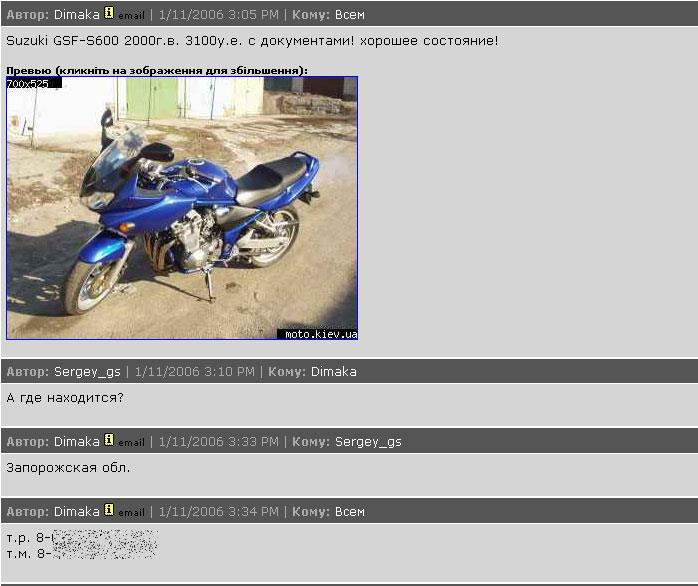This screenshot has height=586, width=698.
Task: Click the info icon in the 3:05 PM post
Action: click(x=109, y=13)
